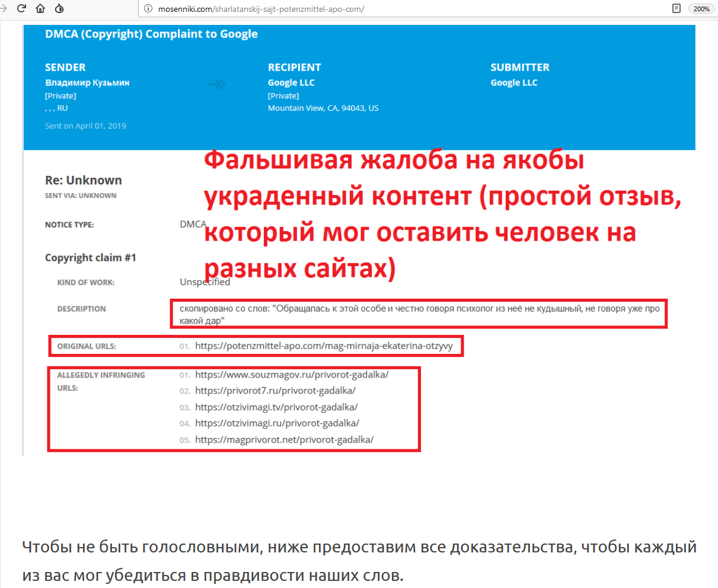Screen dimensions: 718x588
Task: Toggle reader view icon in address bar
Action: [x=676, y=9]
